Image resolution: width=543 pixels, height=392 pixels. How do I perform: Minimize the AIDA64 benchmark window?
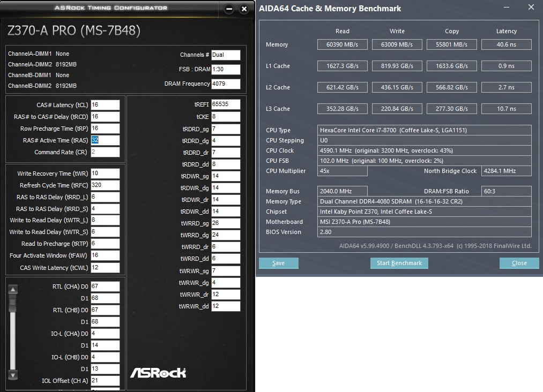click(x=507, y=7)
